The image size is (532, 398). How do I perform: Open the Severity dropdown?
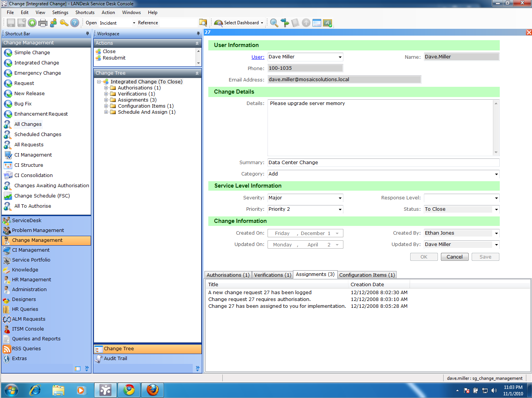tap(340, 198)
